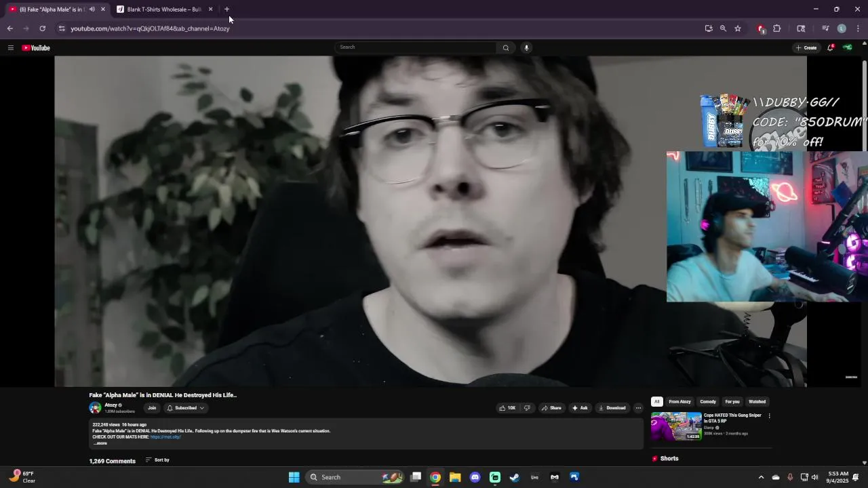Open the mat.city link in description
The height and width of the screenshot is (488, 868).
click(165, 437)
